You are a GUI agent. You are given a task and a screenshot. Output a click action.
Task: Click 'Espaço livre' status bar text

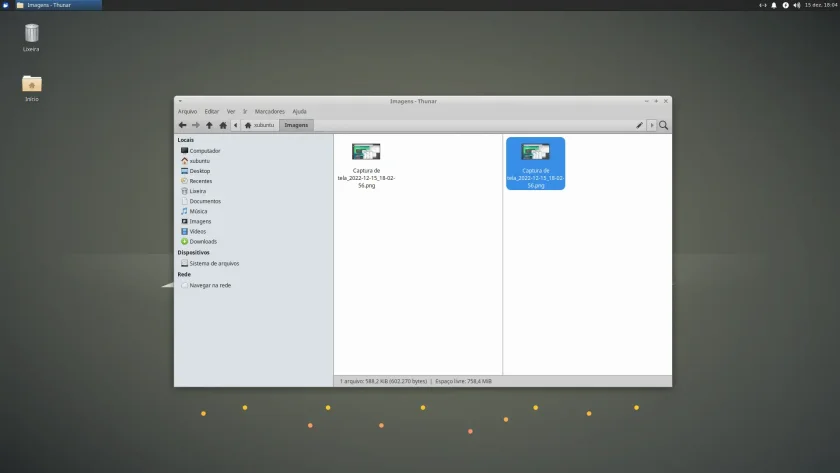pos(463,381)
